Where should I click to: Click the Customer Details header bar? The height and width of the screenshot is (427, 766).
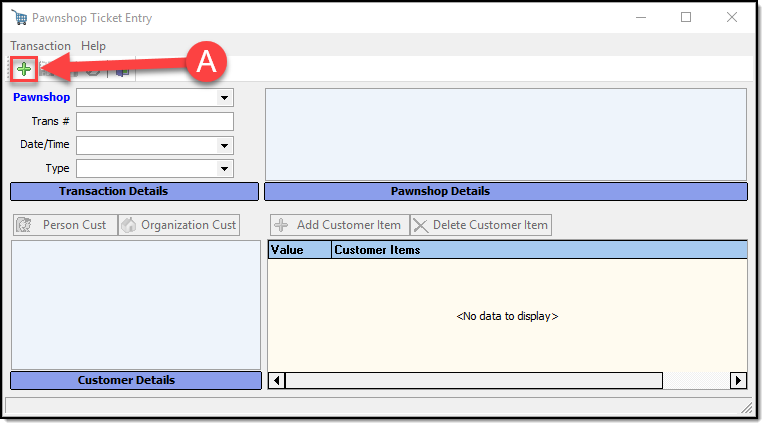(134, 380)
